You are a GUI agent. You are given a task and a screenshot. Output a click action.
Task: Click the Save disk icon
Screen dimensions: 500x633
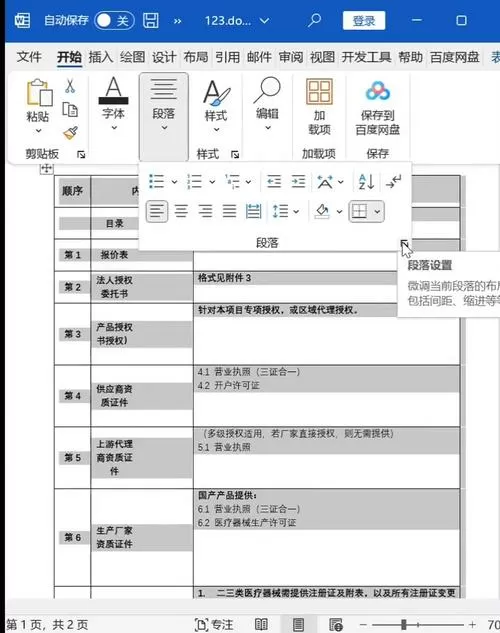coord(151,20)
